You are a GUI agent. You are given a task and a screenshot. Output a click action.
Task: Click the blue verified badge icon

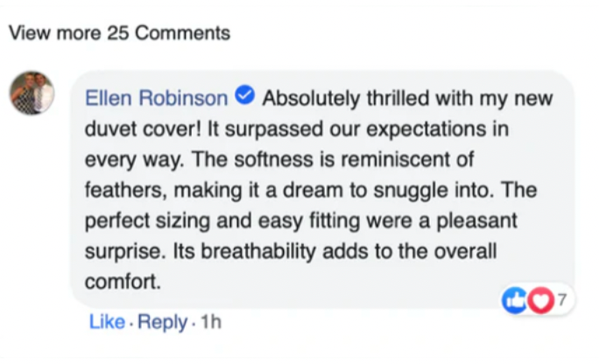point(246,97)
